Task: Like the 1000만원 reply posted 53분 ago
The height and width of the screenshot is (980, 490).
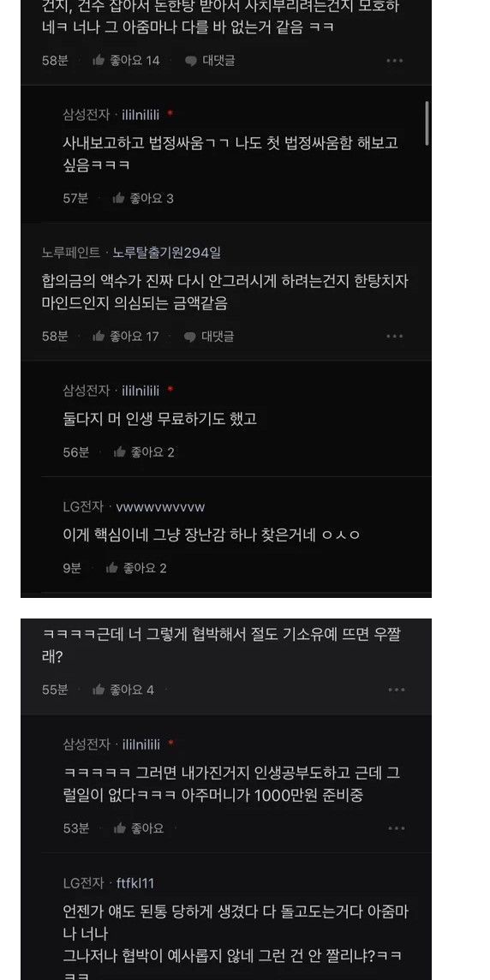Action: (x=139, y=828)
